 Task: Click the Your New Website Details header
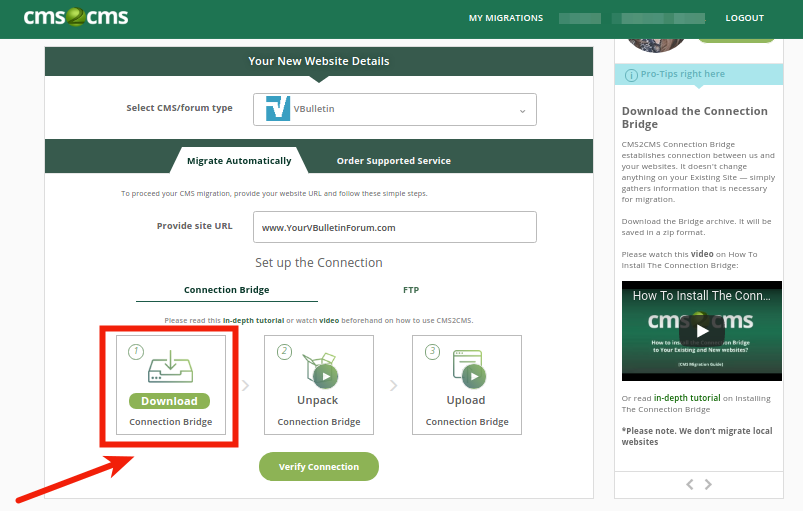pos(319,61)
